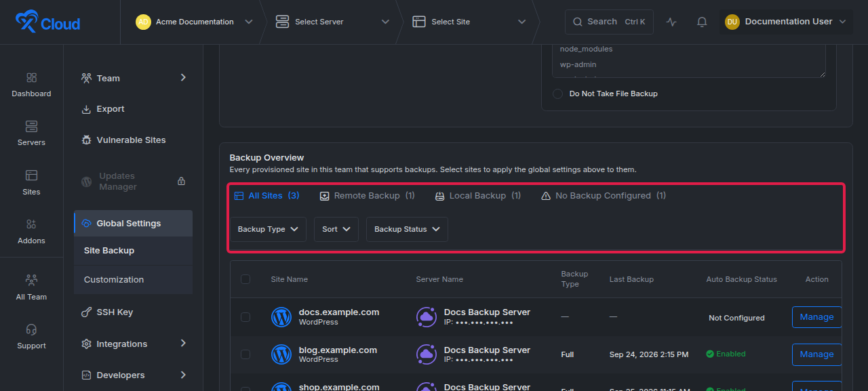Click the Updates Manager lock icon
This screenshot has width=868, height=391.
181,182
